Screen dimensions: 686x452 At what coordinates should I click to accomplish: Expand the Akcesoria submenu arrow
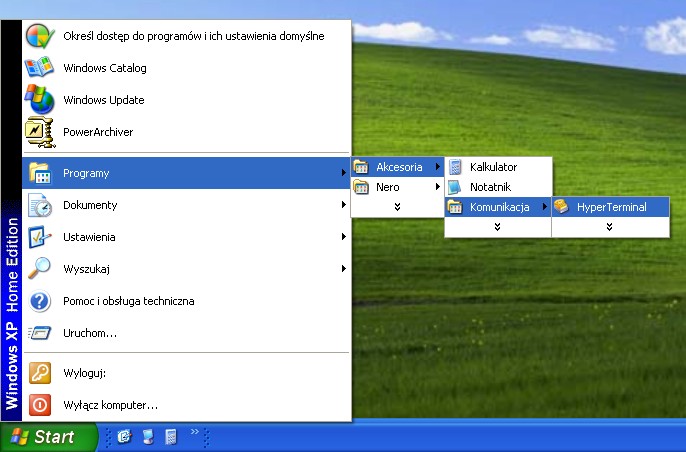[x=438, y=167]
